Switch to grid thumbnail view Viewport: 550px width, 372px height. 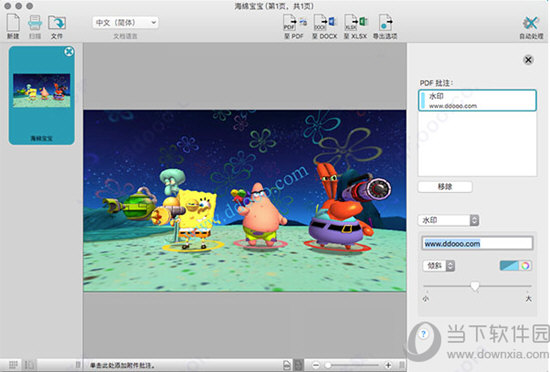tap(13, 365)
